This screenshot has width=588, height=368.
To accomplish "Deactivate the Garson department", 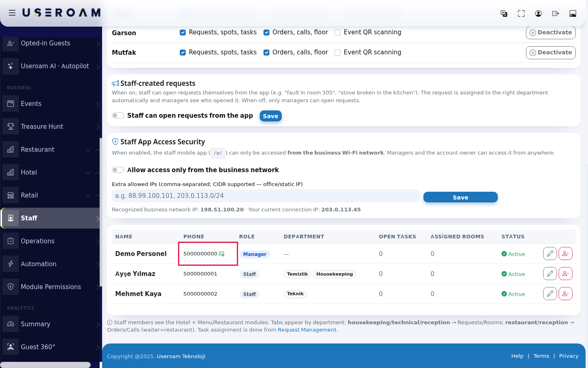I will click(x=551, y=33).
